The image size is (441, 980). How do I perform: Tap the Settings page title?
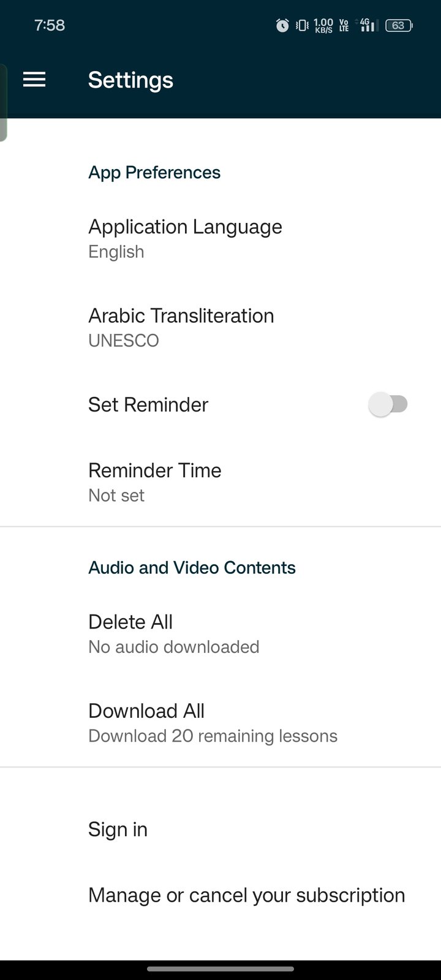pos(130,80)
